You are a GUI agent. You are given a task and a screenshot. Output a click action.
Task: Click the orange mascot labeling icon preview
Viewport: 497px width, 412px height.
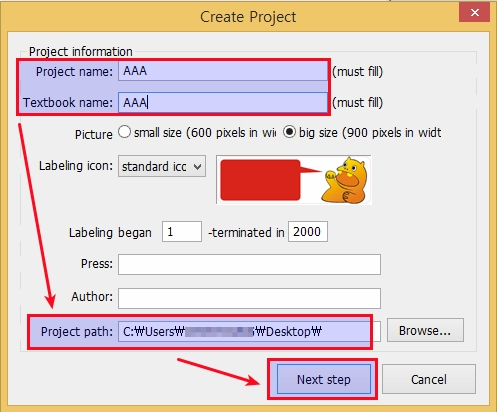point(345,180)
